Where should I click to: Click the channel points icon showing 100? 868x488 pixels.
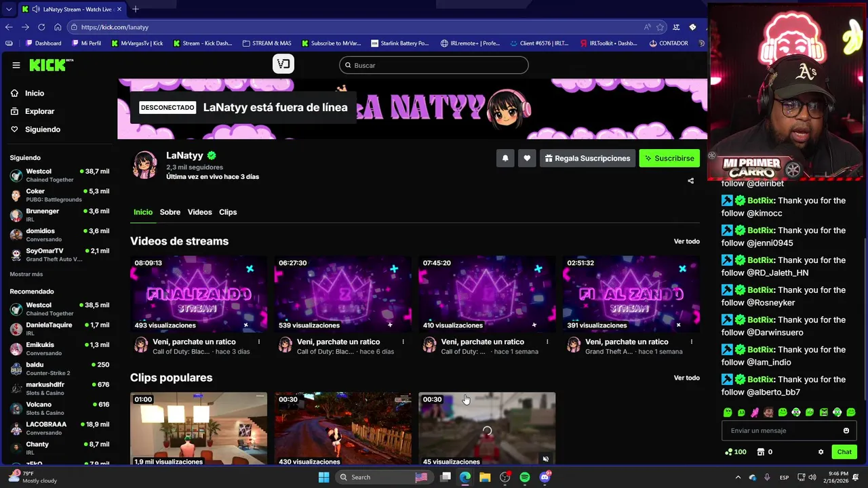pos(728,452)
